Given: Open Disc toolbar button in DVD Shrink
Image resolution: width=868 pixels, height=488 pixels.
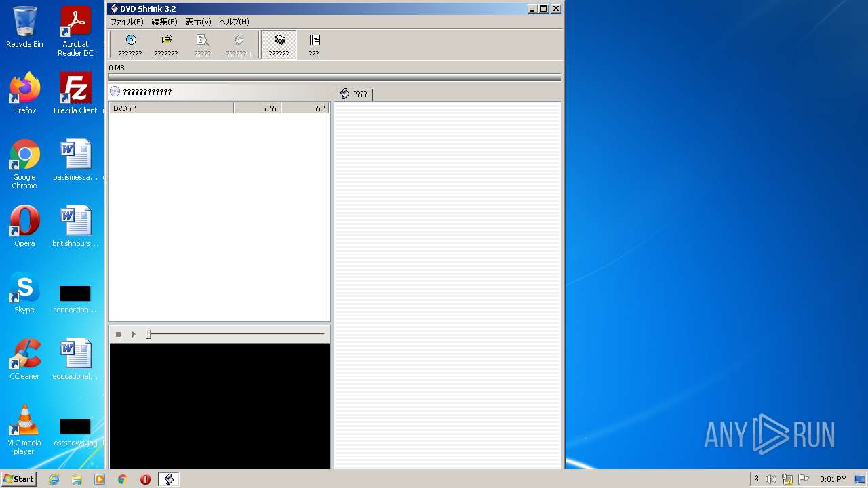Looking at the screenshot, I should click(130, 45).
